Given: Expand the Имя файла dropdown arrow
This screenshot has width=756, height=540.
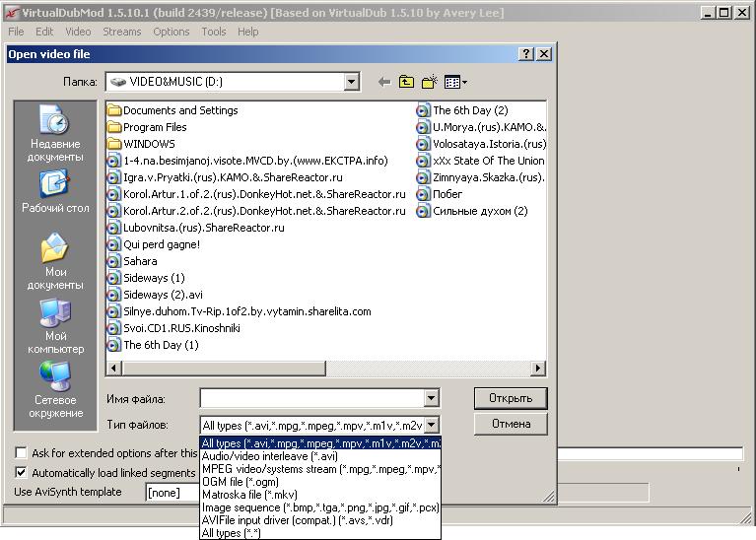Looking at the screenshot, I should click(x=431, y=398).
